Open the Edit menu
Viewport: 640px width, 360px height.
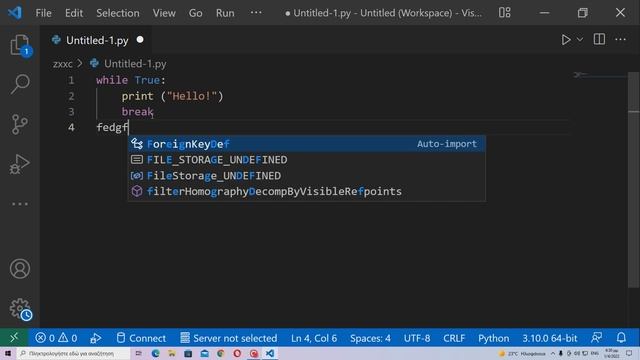pyautogui.click(x=74, y=13)
